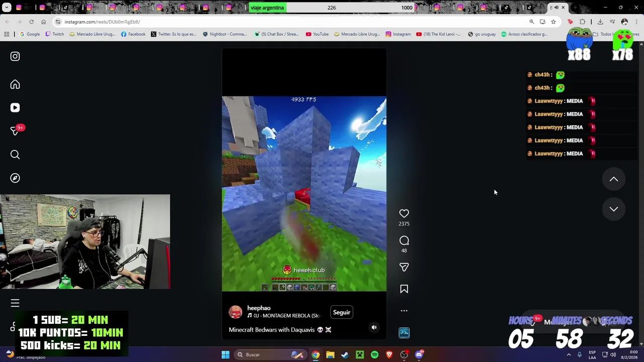Open the go uruguay bookmark
Screen dimensions: 644x362
point(481,34)
